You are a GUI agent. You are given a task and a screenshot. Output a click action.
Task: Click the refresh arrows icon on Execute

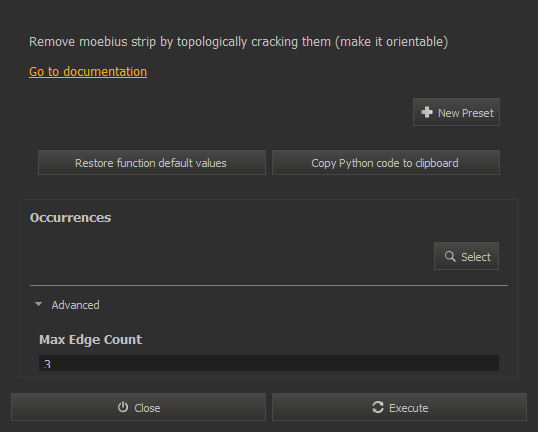378,407
